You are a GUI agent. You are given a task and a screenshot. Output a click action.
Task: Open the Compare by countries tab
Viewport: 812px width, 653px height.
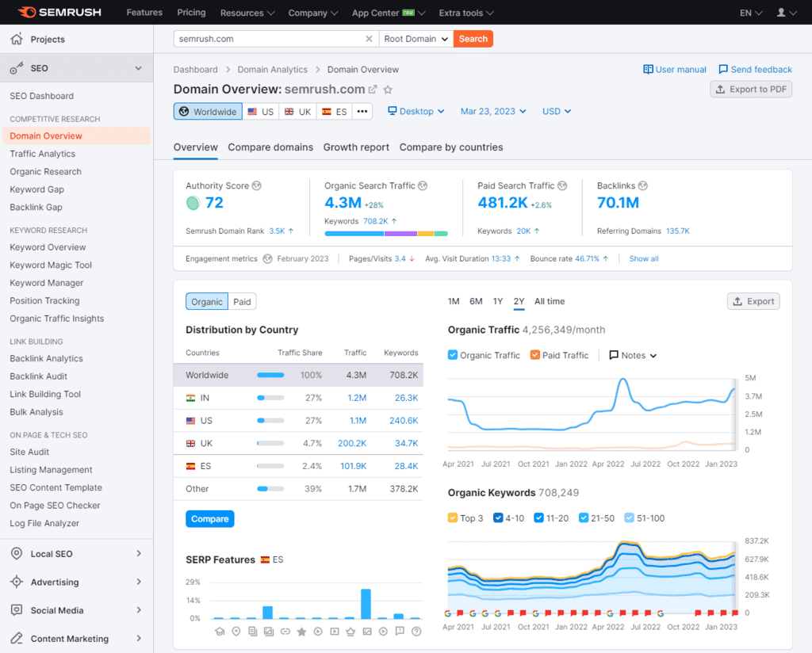[451, 147]
